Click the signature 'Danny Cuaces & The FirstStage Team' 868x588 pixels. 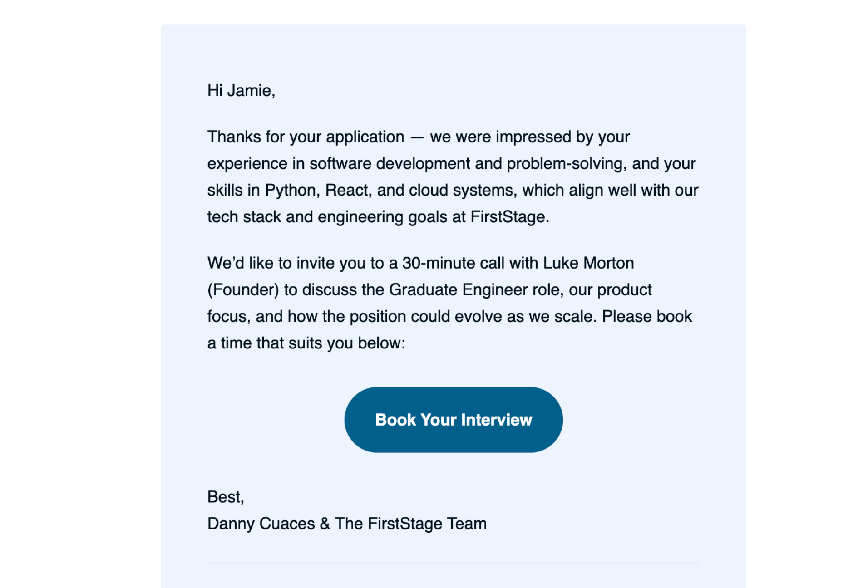[346, 523]
